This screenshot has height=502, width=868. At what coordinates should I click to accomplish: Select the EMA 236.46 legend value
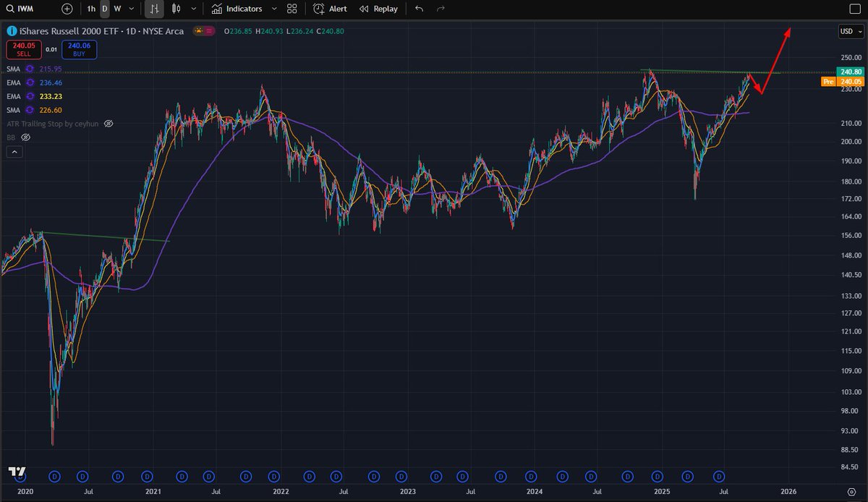(51, 82)
